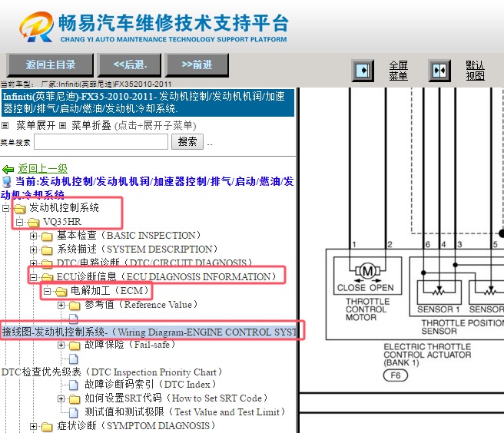This screenshot has height=433, width=504.
Task: Click the 菜单折叠 collapse-all icon
Action: click(x=63, y=126)
